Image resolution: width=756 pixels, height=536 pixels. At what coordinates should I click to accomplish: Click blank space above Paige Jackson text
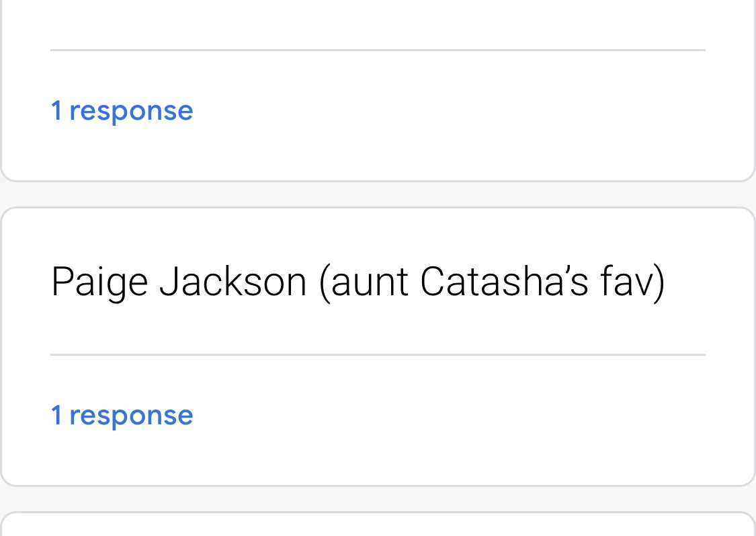click(x=378, y=235)
